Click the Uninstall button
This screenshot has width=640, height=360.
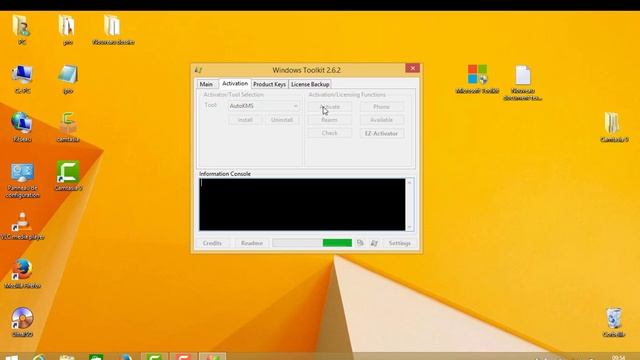pyautogui.click(x=282, y=120)
